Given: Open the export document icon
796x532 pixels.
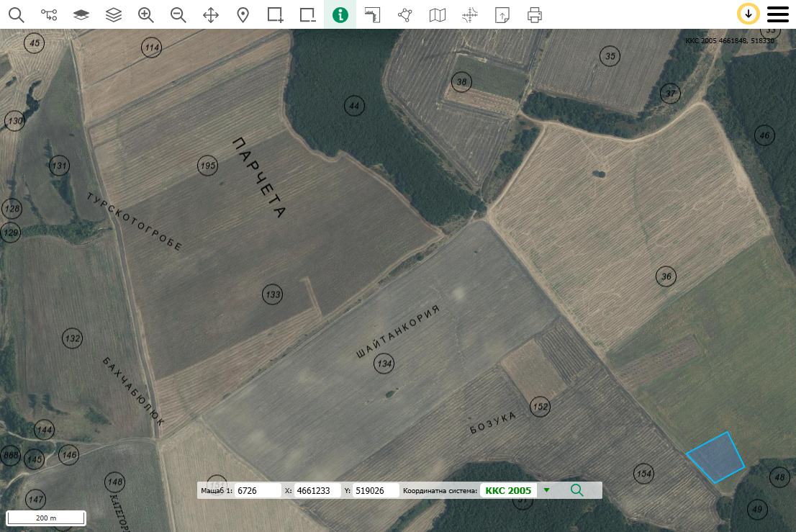Looking at the screenshot, I should pos(502,14).
